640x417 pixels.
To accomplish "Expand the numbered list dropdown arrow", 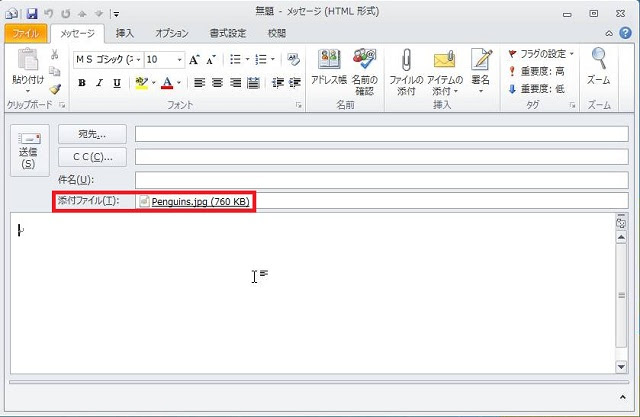I will (x=273, y=60).
